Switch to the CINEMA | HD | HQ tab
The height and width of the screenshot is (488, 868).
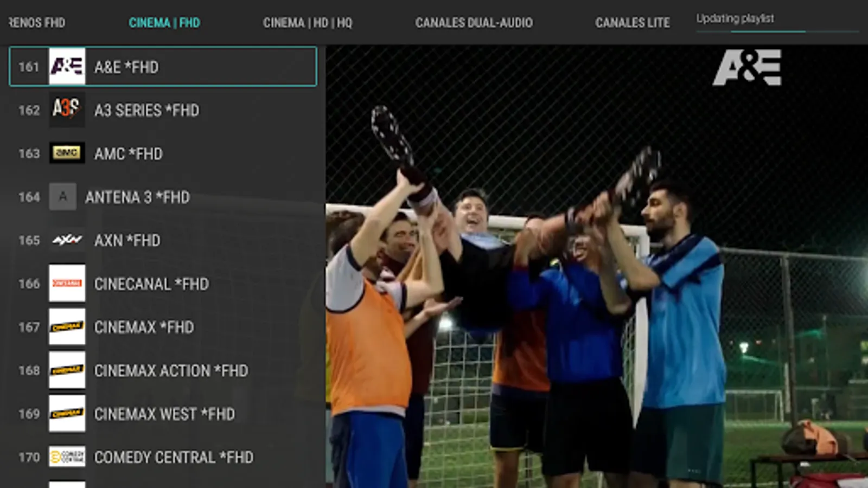click(308, 23)
